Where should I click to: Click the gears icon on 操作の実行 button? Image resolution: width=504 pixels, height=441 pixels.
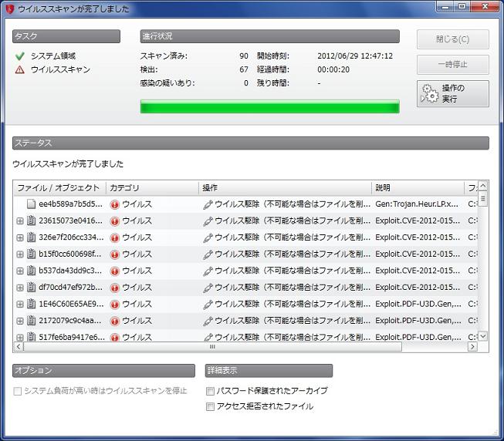[430, 93]
